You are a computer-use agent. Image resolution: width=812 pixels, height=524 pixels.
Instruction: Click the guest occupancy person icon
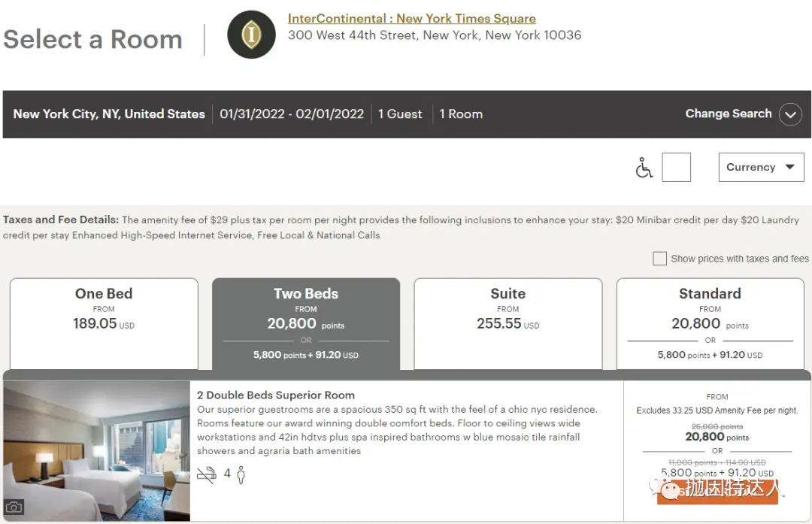(241, 474)
